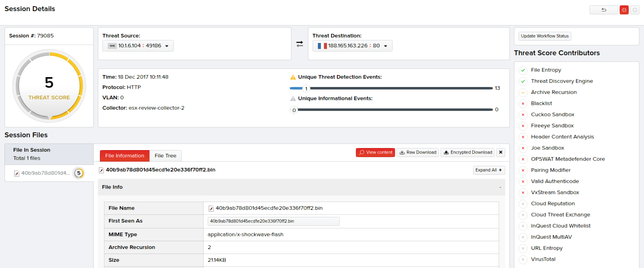Click the file score 5 badge
Viewport: 644px width, 268px height.
tap(78, 173)
